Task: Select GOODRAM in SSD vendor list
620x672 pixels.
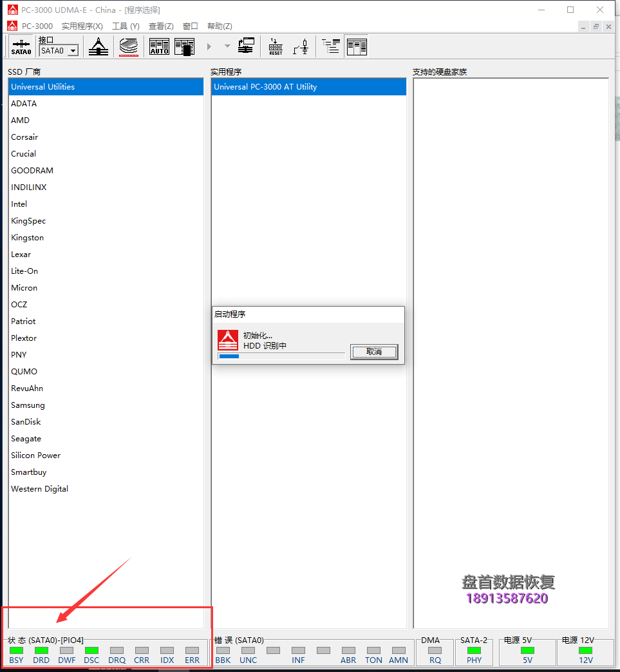Action: coord(106,170)
